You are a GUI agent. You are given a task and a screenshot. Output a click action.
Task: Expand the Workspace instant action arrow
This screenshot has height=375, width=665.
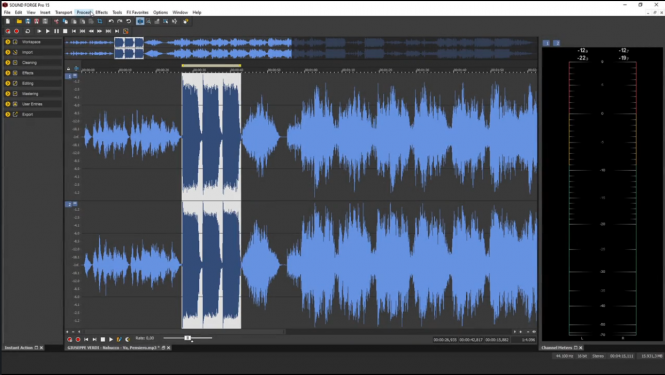click(8, 42)
